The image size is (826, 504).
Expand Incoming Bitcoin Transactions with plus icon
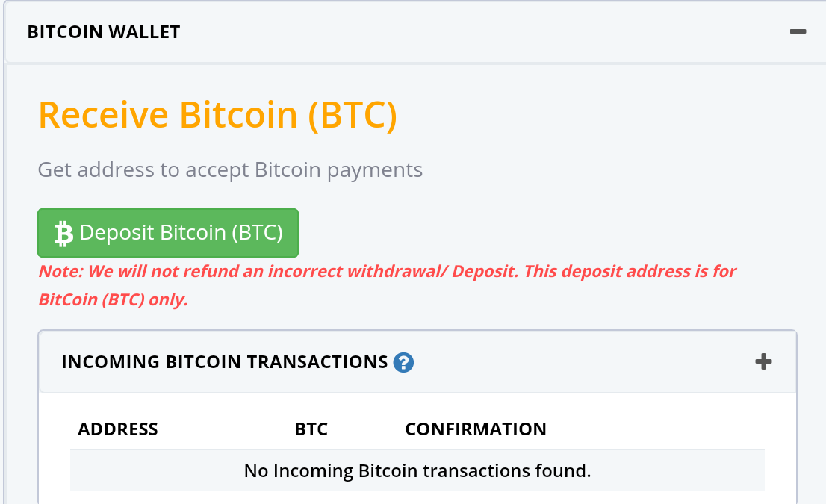click(x=763, y=362)
